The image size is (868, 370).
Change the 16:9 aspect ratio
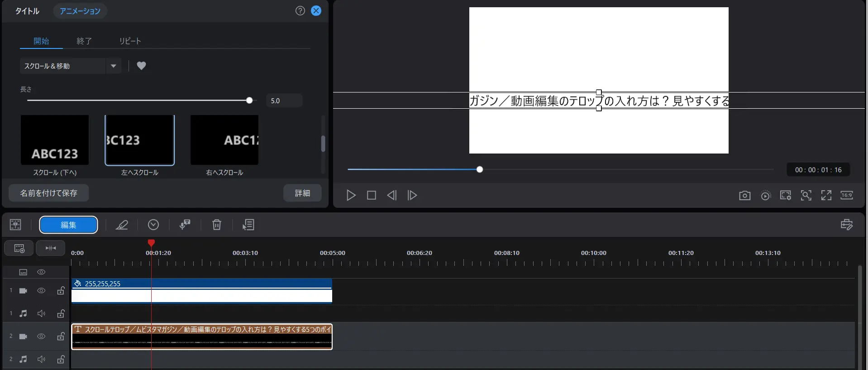point(847,195)
